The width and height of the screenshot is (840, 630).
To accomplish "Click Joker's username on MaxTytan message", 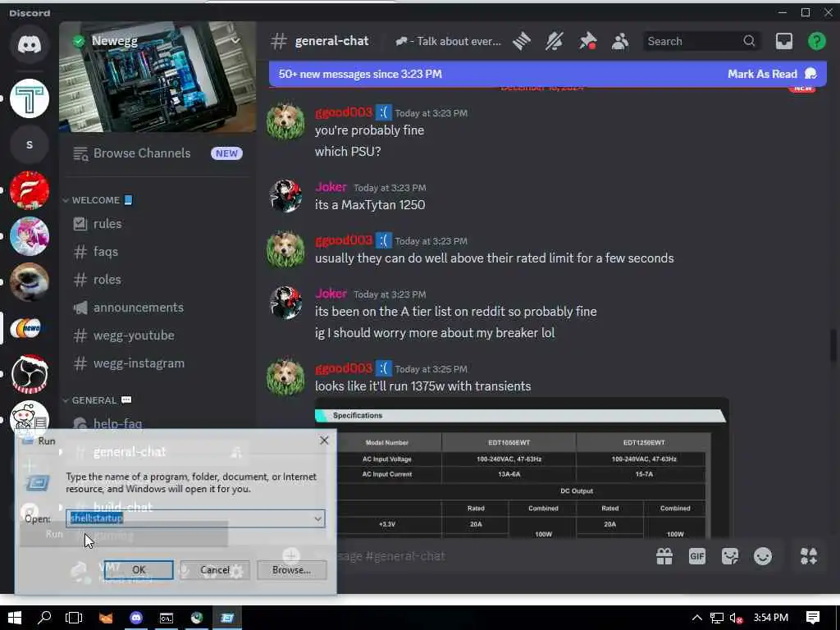I will [x=331, y=187].
